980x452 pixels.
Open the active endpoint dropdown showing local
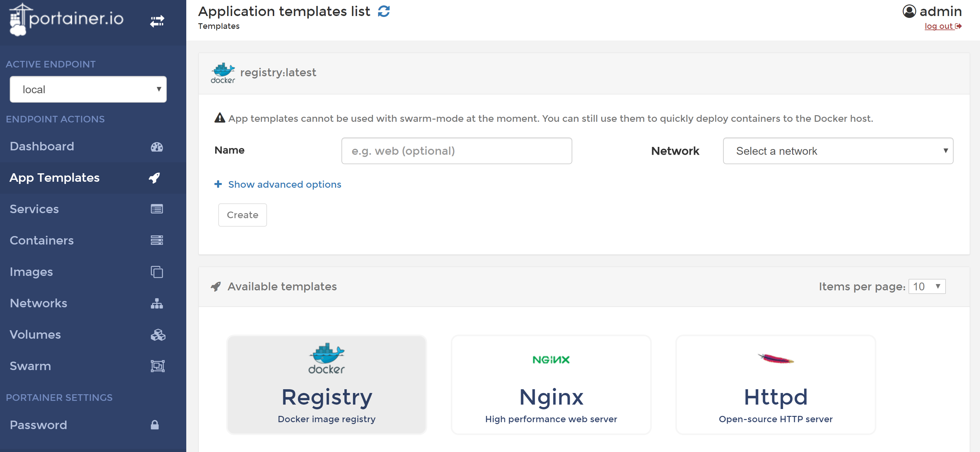pyautogui.click(x=88, y=89)
